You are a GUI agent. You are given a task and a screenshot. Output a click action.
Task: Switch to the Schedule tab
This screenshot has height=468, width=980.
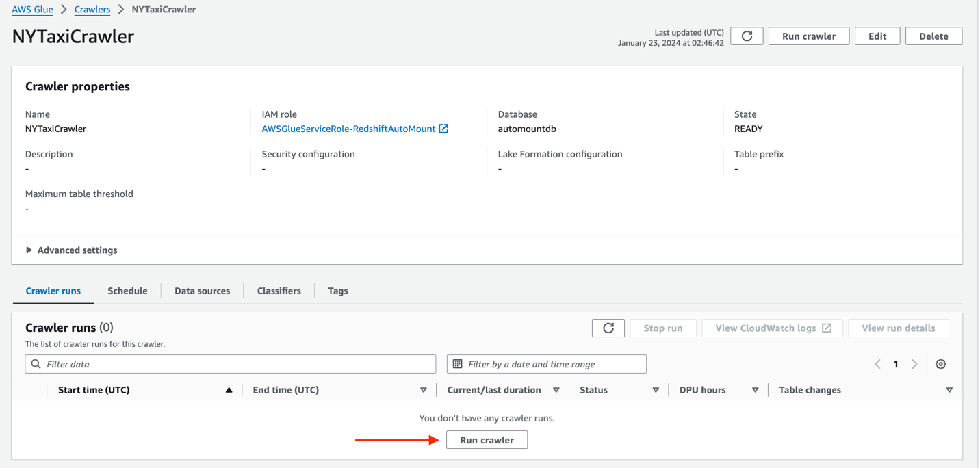(127, 291)
